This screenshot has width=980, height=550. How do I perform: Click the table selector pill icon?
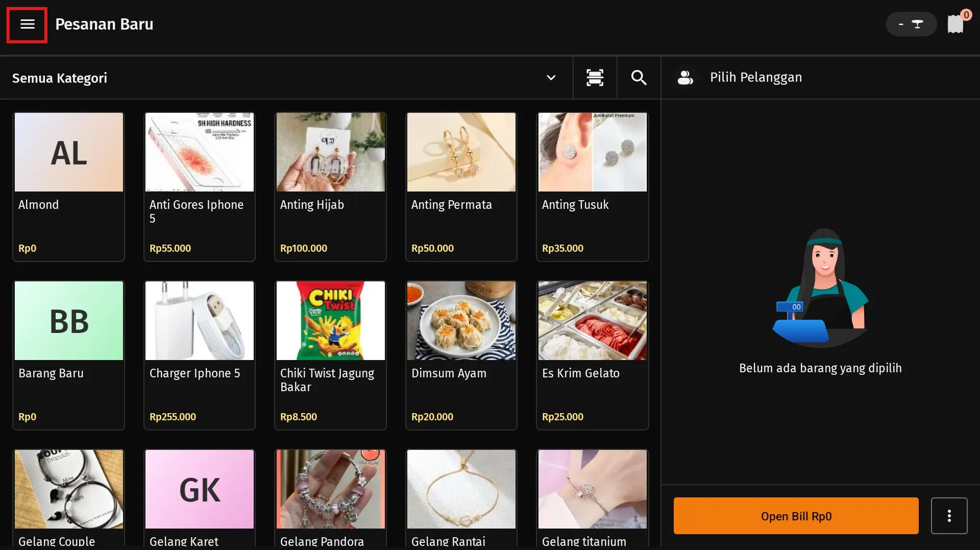[x=911, y=24]
